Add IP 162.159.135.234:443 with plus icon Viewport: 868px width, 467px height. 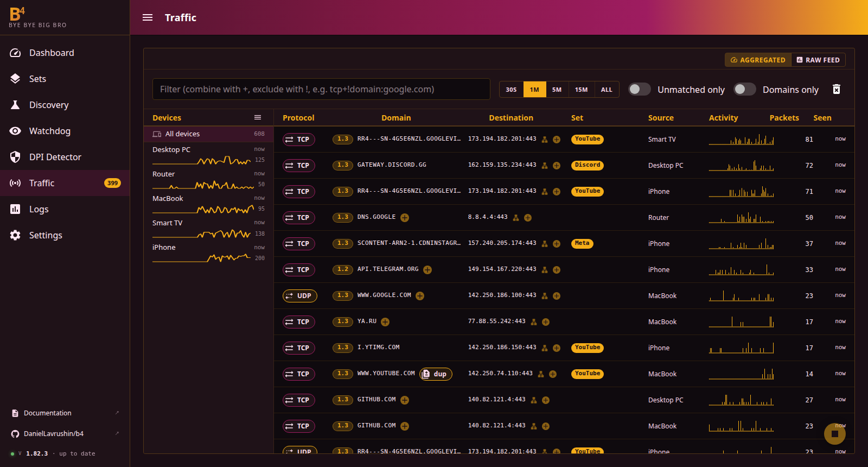coord(557,166)
